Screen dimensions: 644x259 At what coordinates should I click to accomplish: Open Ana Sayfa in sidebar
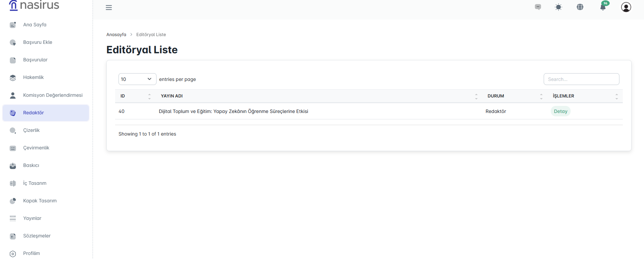tap(35, 25)
